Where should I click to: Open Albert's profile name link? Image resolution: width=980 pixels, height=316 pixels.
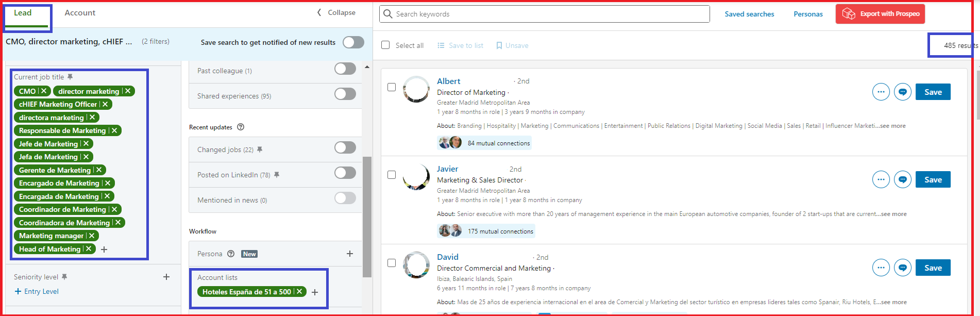pyautogui.click(x=448, y=81)
